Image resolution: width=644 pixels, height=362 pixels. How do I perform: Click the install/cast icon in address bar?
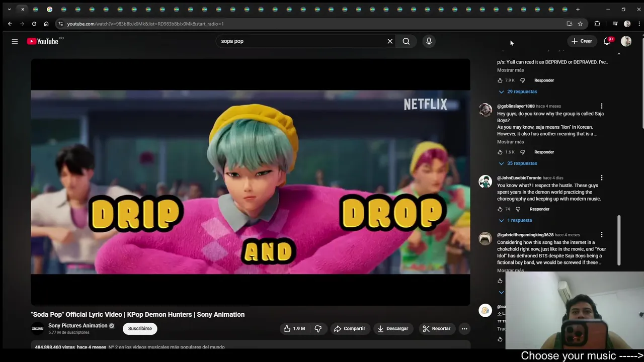pyautogui.click(x=569, y=24)
